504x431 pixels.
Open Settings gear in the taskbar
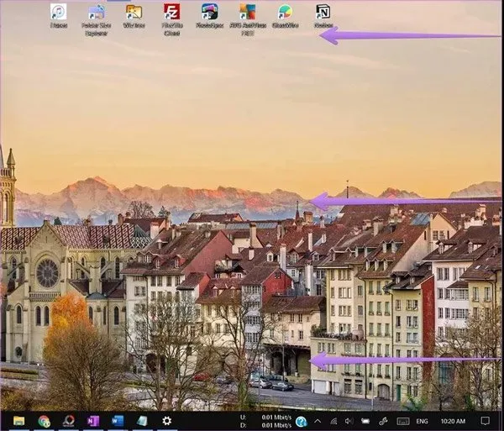click(167, 421)
